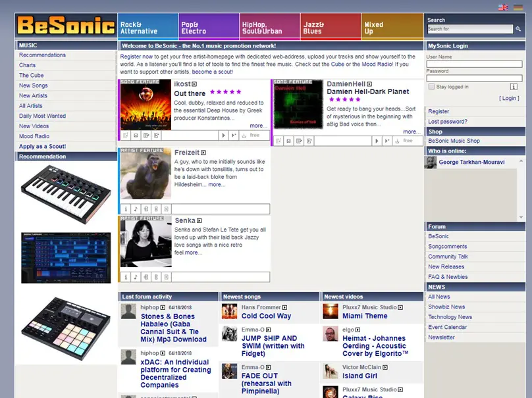Add Damien Hell song to playlist (play-plus icon)
Image resolution: width=532 pixels, height=398 pixels.
pyautogui.click(x=386, y=141)
